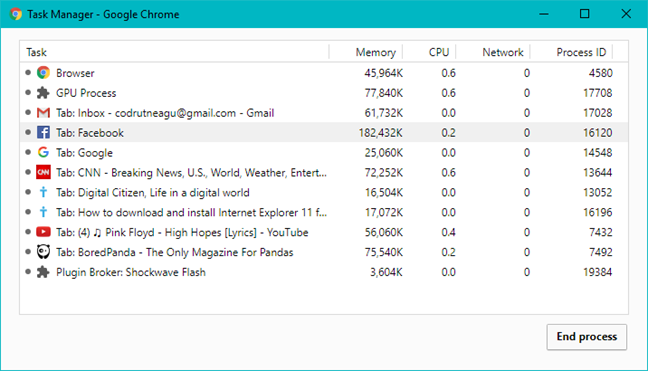Screen dimensions: 648x371
Task: Click the End process button
Action: pos(586,337)
